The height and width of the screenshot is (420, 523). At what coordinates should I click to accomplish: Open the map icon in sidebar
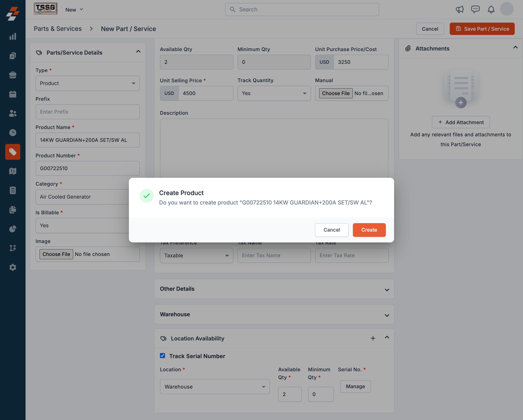coord(13,171)
